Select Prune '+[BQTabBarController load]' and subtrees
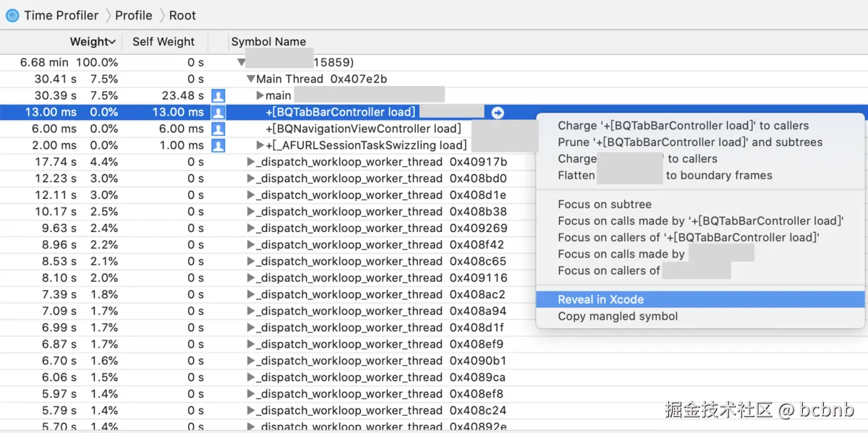This screenshot has width=868, height=433. point(700,142)
